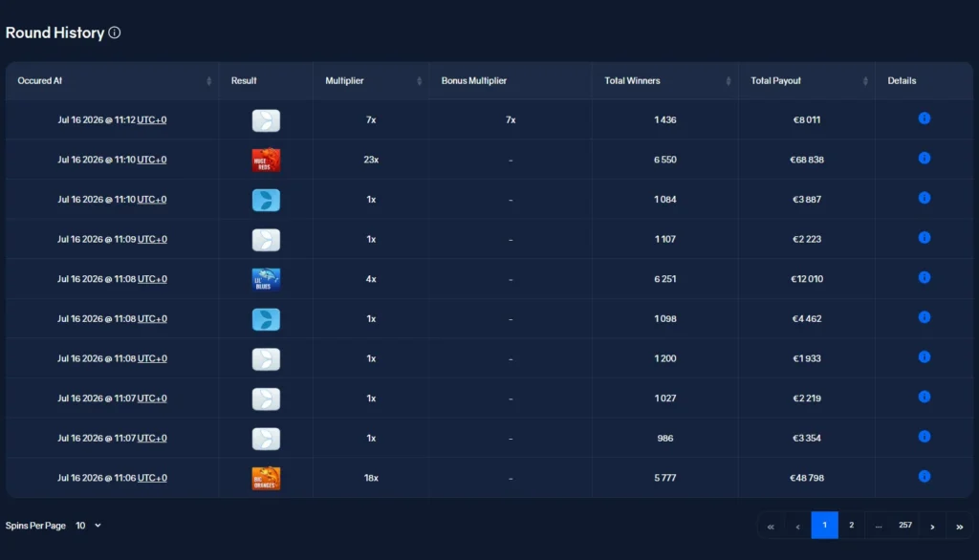Open the Spins Per Page dropdown
Screen dimensions: 979x560
[x=88, y=526]
